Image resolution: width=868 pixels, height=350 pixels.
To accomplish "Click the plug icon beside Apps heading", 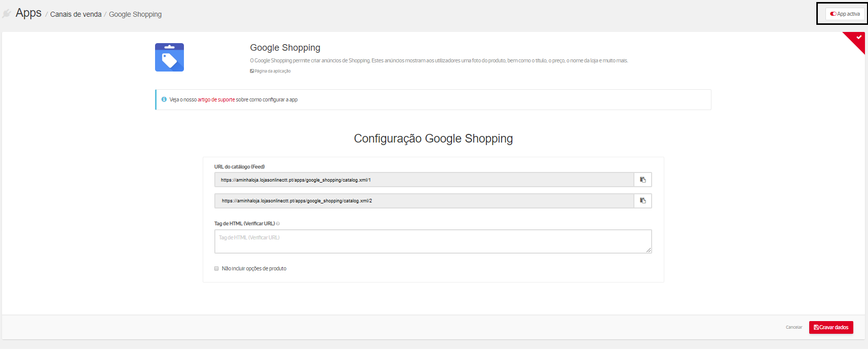I will point(7,14).
